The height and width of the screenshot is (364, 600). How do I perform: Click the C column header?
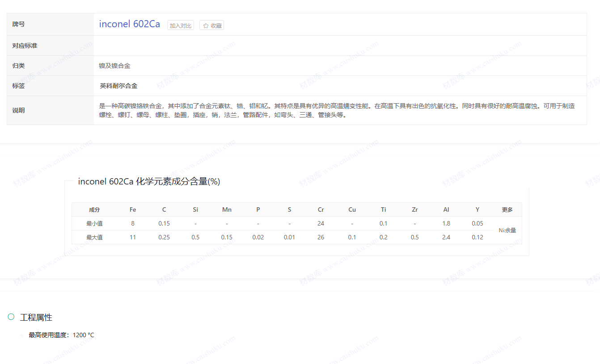tap(164, 209)
